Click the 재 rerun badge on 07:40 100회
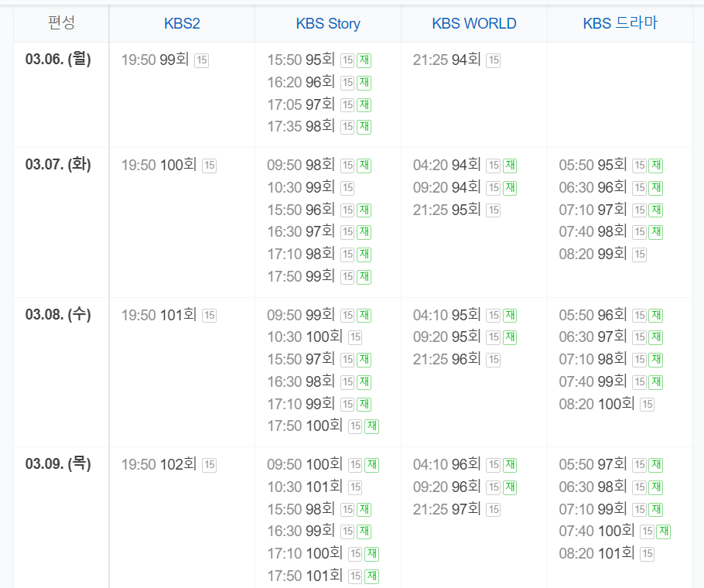 point(664,532)
